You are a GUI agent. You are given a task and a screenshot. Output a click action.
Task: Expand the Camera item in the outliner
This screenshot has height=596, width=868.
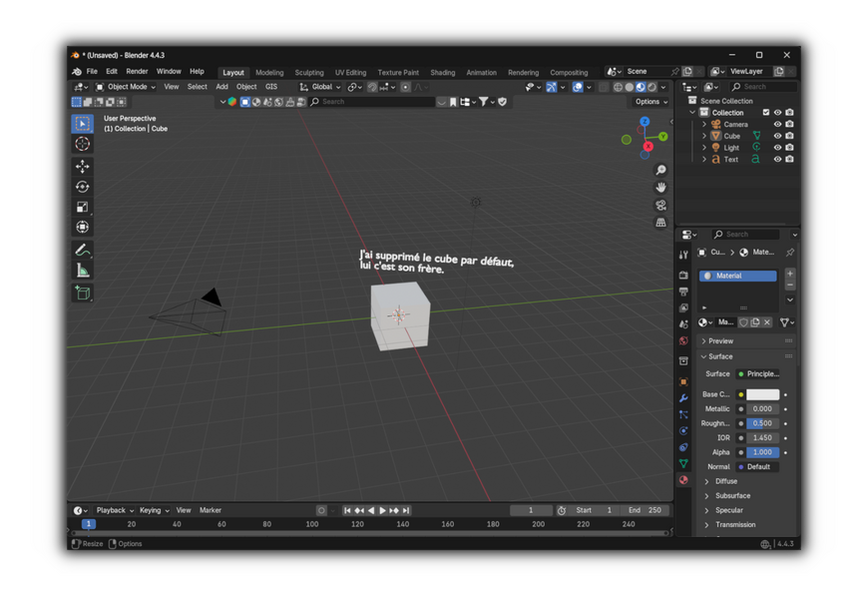coord(704,125)
